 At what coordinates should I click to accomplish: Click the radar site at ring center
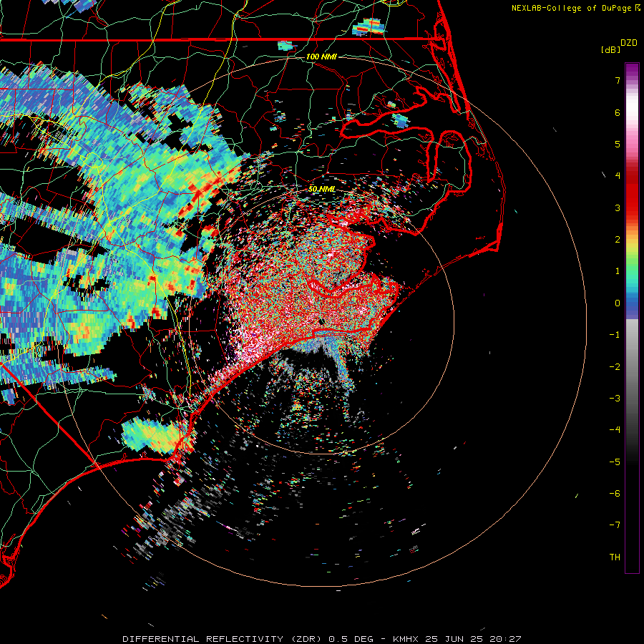(321, 321)
